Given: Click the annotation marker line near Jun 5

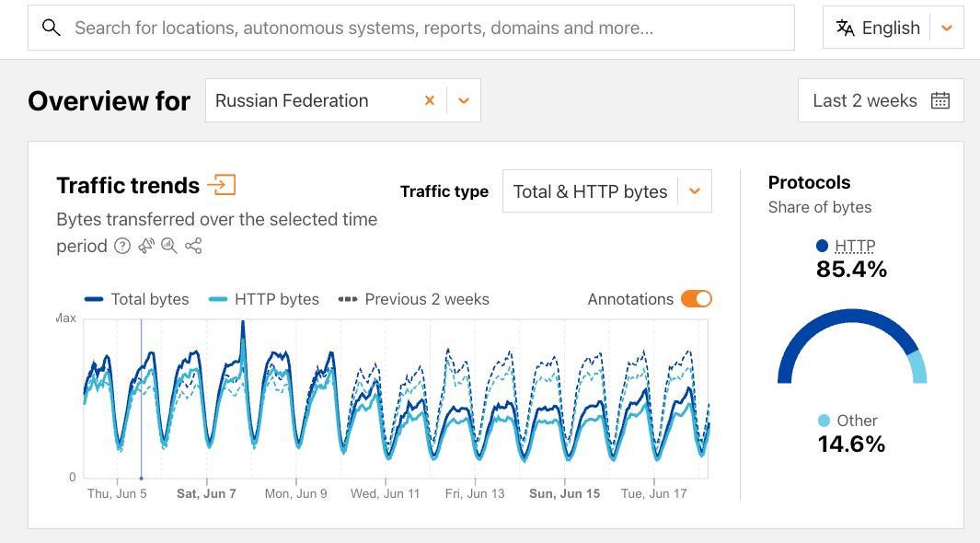Looking at the screenshot, I should [x=142, y=399].
